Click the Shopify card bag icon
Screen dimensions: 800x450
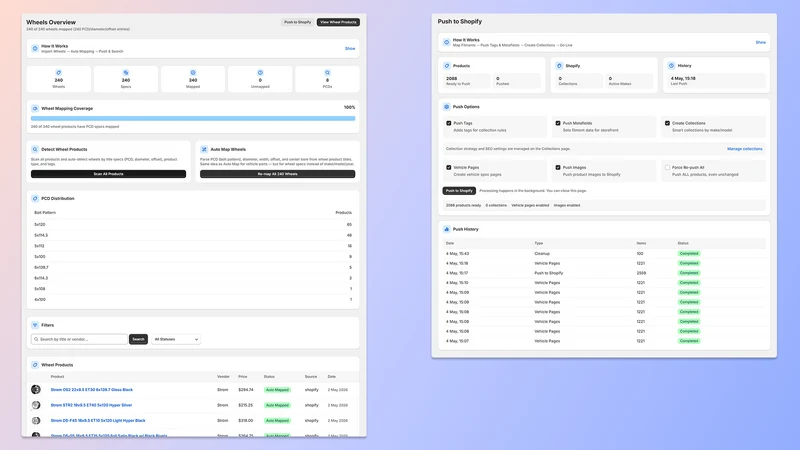coord(559,66)
